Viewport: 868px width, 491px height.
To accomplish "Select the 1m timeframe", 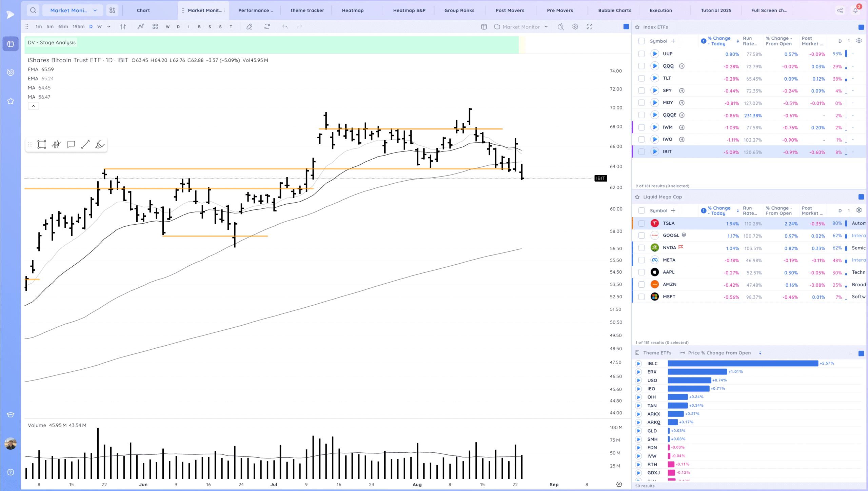I will 39,27.
